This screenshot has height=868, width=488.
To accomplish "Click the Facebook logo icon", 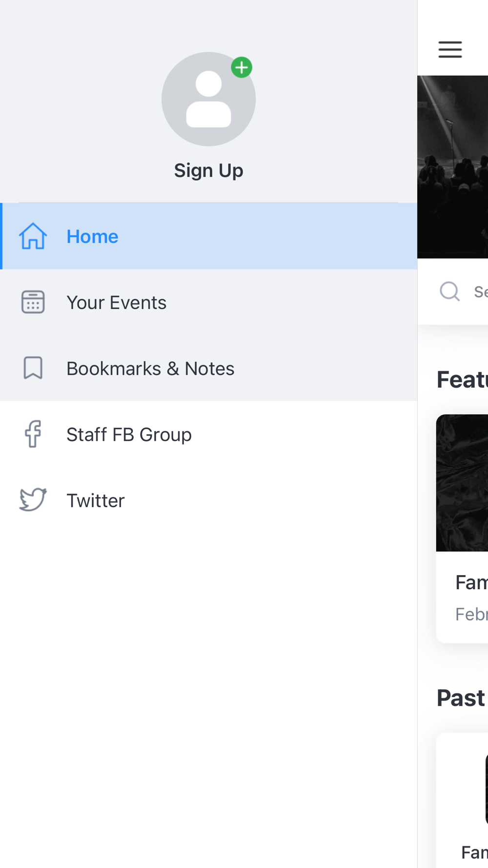I will 33,434.
